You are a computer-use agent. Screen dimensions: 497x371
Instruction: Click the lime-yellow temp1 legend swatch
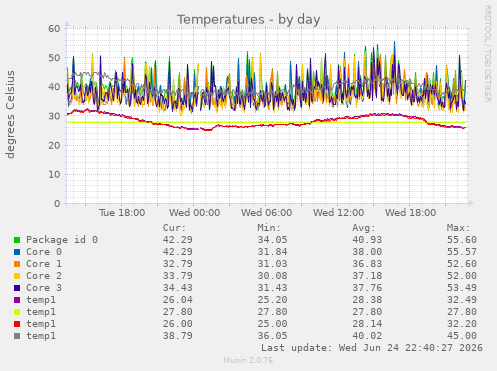tap(17, 312)
